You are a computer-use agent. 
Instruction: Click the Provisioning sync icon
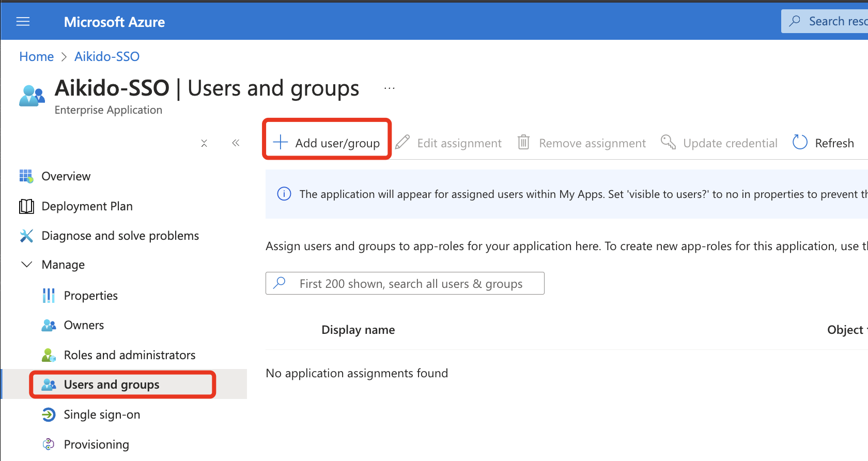click(49, 444)
